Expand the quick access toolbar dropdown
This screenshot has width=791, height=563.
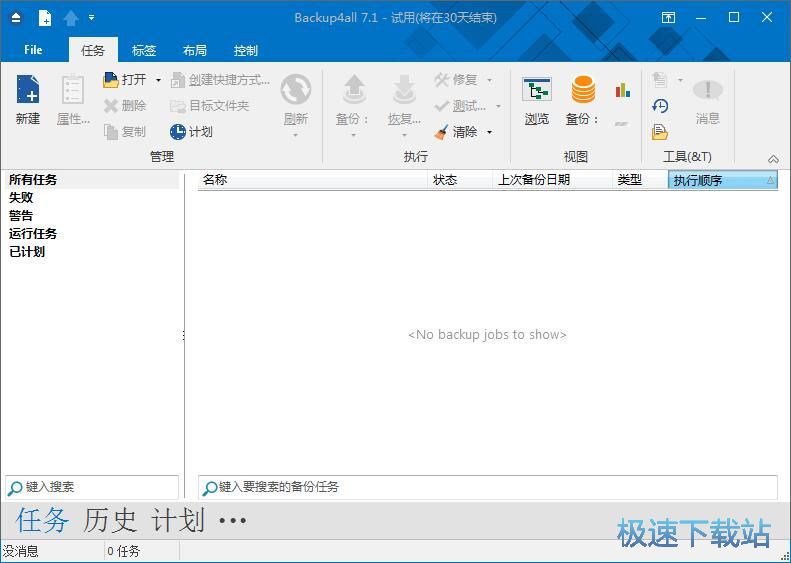[91, 18]
